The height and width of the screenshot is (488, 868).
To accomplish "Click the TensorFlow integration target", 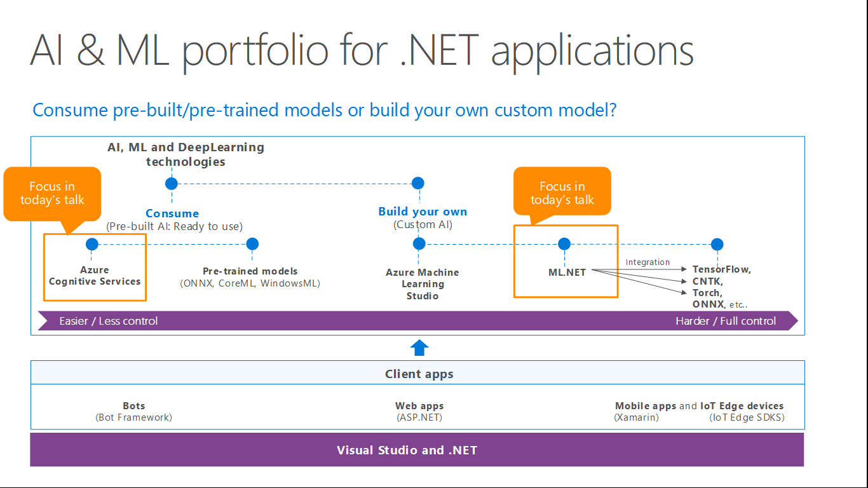I will tap(721, 269).
